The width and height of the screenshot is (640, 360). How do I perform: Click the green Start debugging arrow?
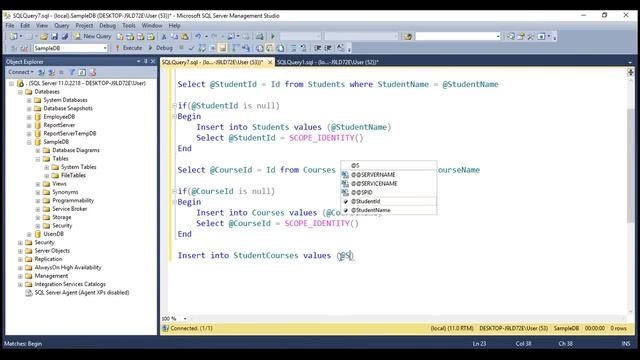273,36
